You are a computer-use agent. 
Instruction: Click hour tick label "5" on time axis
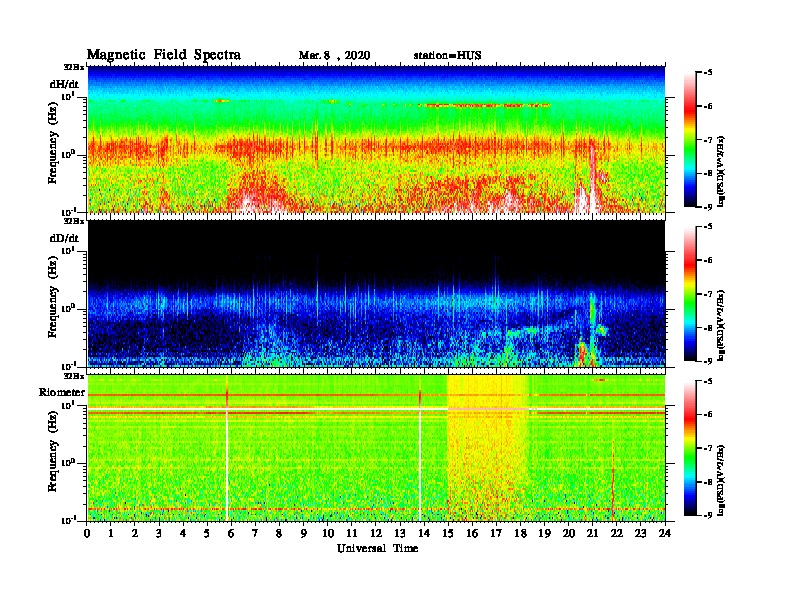click(x=207, y=533)
